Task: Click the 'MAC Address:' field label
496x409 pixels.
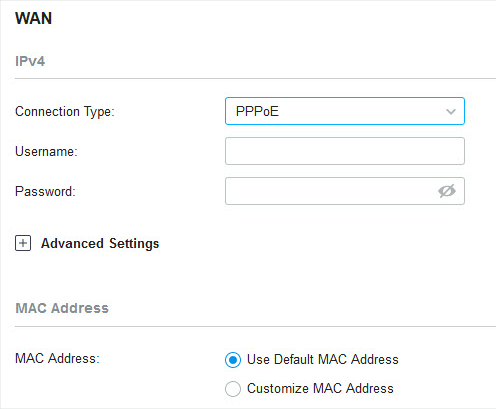Action: tap(57, 358)
